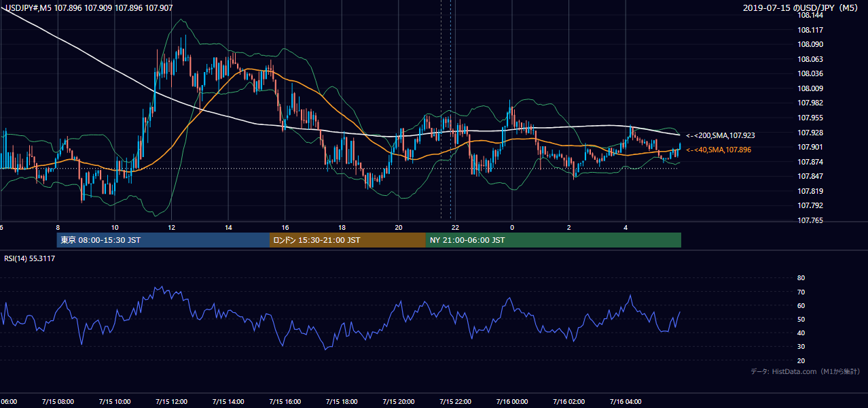Click the 107.765 price axis label
868x408 pixels.
point(810,220)
